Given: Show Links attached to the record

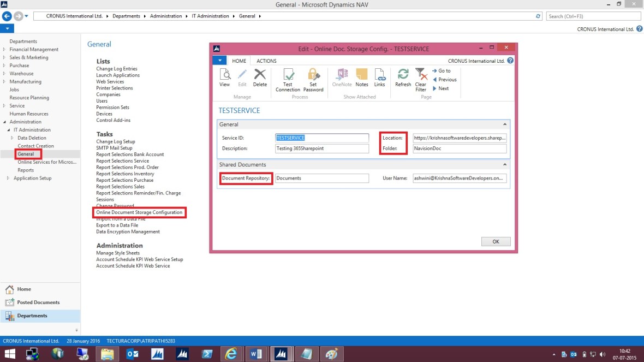Looking at the screenshot, I should 379,80.
